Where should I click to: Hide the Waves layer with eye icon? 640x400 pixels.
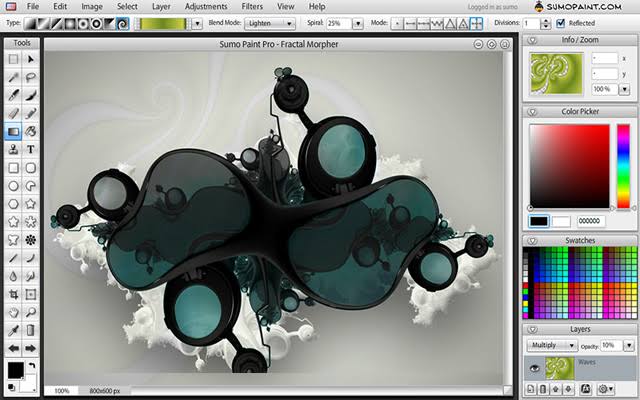click(x=534, y=369)
